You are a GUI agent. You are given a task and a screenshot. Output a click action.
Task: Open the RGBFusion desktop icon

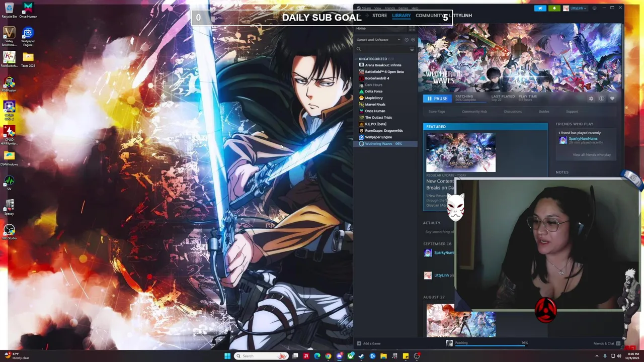pyautogui.click(x=9, y=84)
